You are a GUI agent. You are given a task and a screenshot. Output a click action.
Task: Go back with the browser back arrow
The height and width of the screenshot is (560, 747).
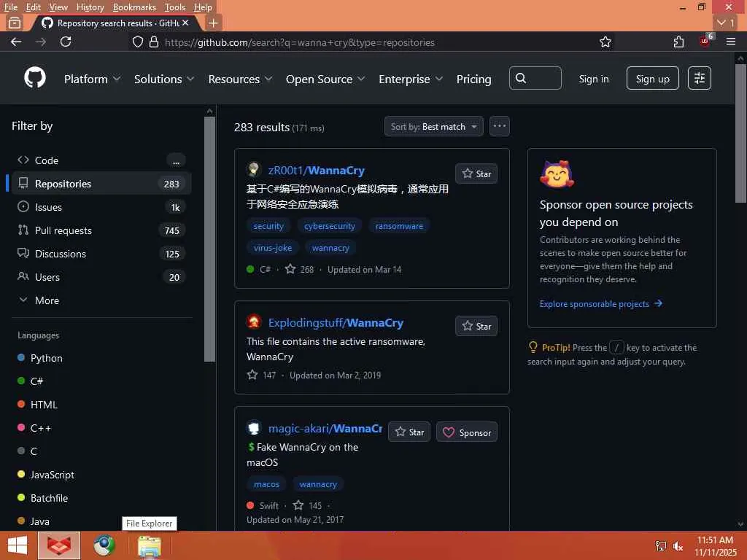point(16,42)
